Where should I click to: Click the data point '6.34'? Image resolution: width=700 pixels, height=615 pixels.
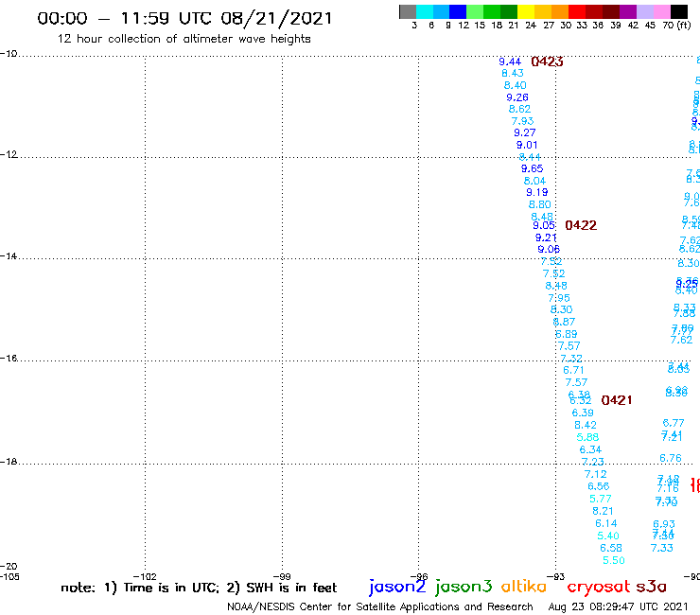click(x=590, y=449)
